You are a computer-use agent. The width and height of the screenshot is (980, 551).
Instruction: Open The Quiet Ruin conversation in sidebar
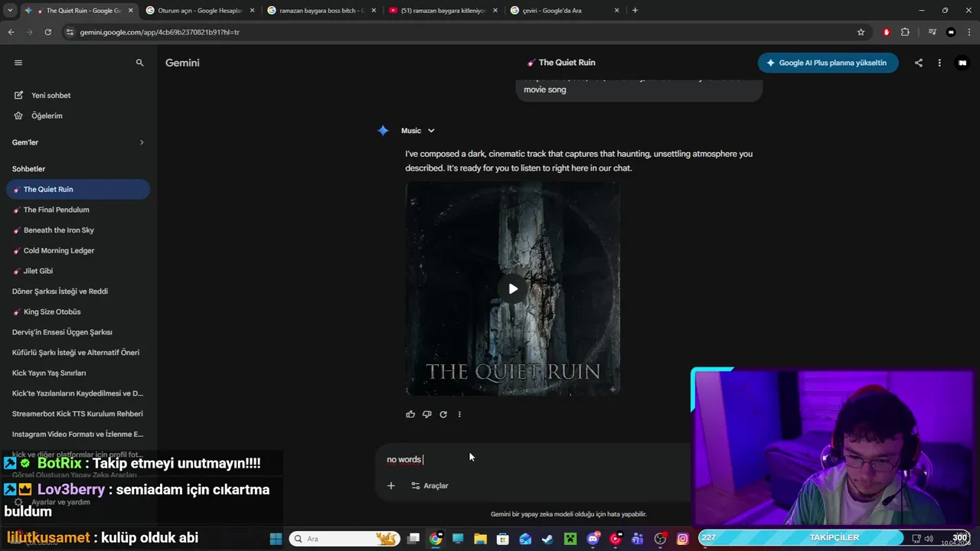pos(78,189)
